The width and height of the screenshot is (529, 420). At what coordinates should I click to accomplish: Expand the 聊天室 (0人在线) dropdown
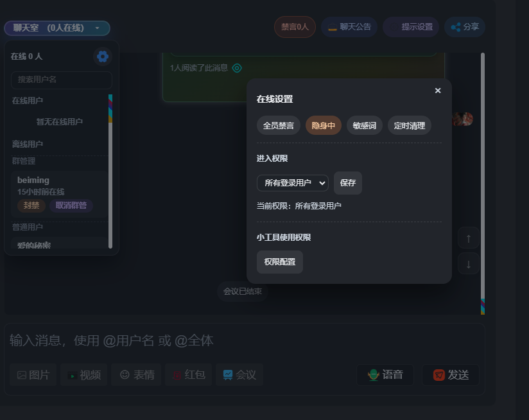click(x=57, y=28)
